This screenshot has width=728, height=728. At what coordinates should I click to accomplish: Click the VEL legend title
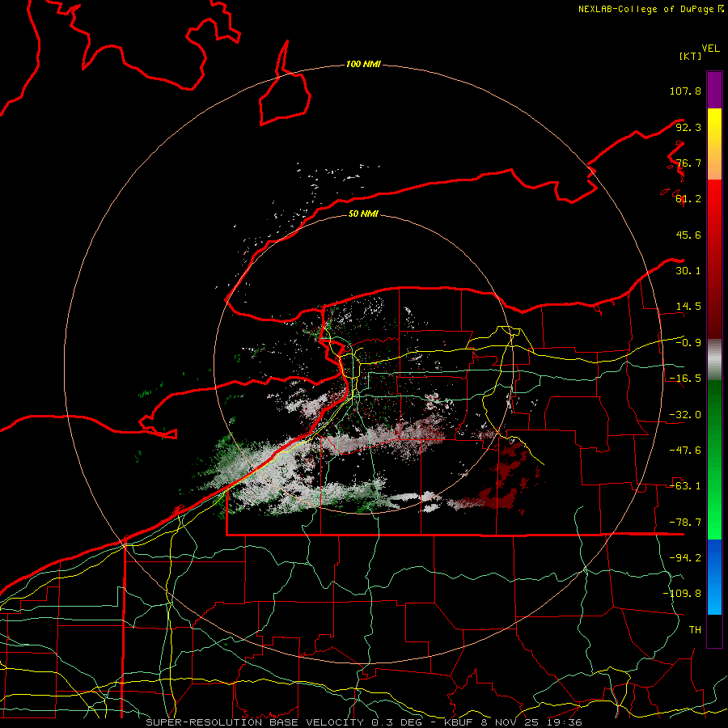click(x=710, y=49)
